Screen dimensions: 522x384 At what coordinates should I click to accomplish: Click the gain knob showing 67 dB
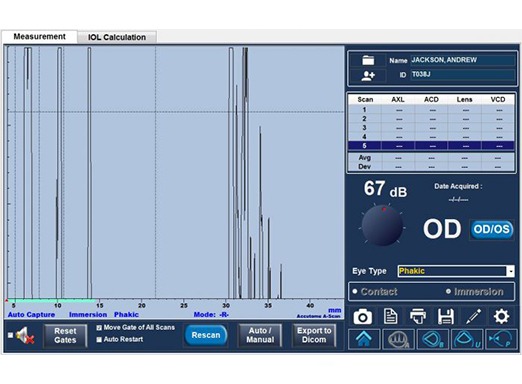[x=382, y=225]
